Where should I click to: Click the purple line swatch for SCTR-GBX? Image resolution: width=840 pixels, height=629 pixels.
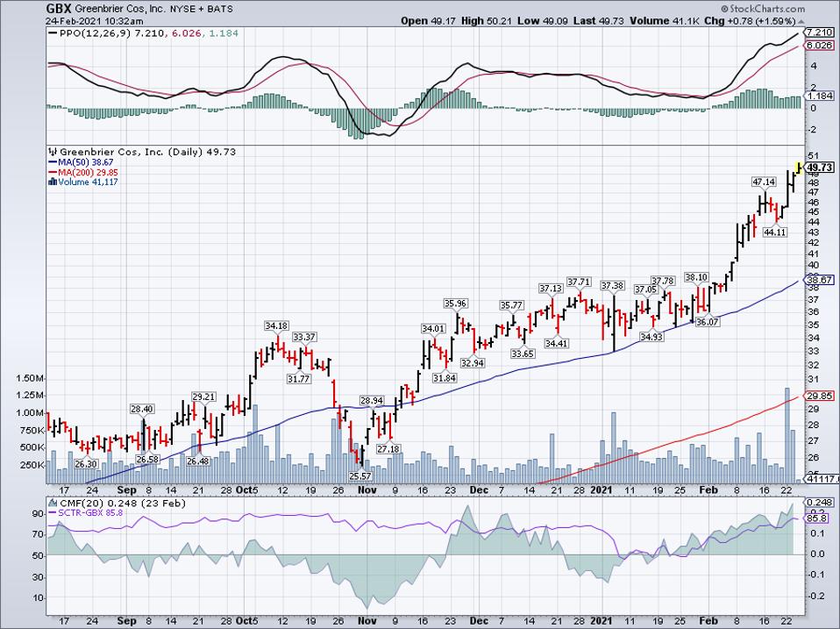coord(53,512)
